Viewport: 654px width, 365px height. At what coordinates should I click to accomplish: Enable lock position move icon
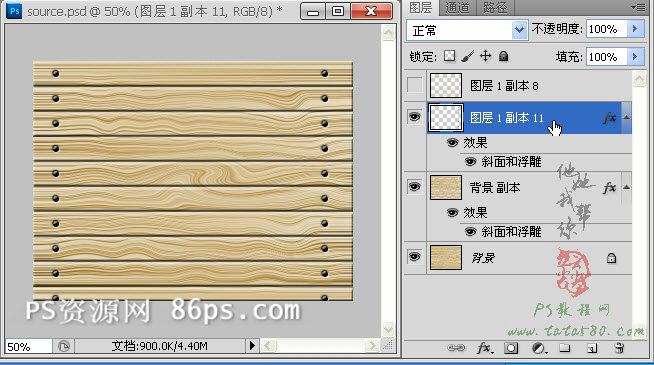pos(485,56)
